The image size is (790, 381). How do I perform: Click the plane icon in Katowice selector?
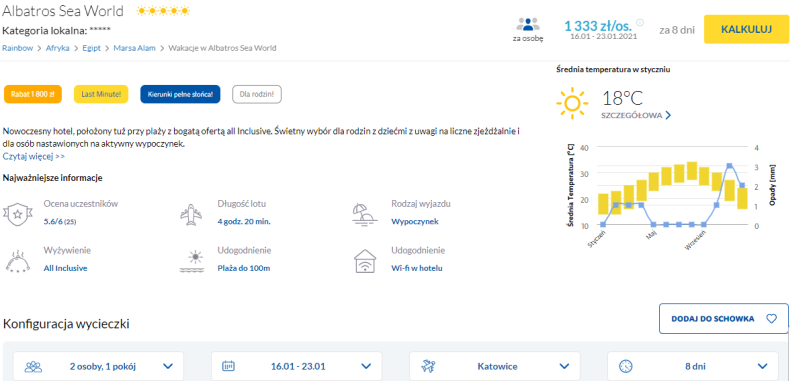click(x=429, y=366)
